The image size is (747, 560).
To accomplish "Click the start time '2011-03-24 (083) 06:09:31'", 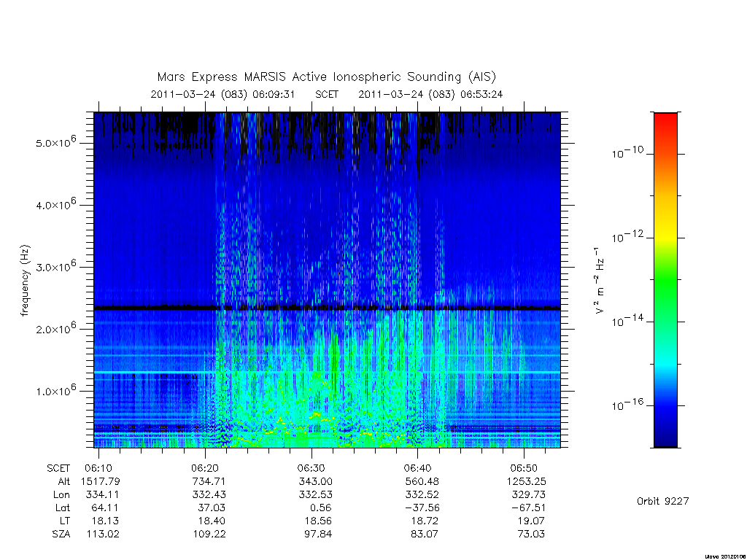I will pos(222,94).
